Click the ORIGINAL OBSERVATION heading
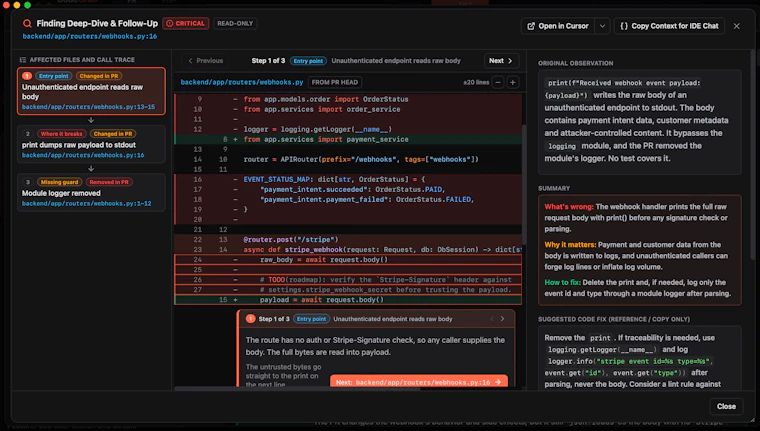The height and width of the screenshot is (431, 760). (x=575, y=63)
